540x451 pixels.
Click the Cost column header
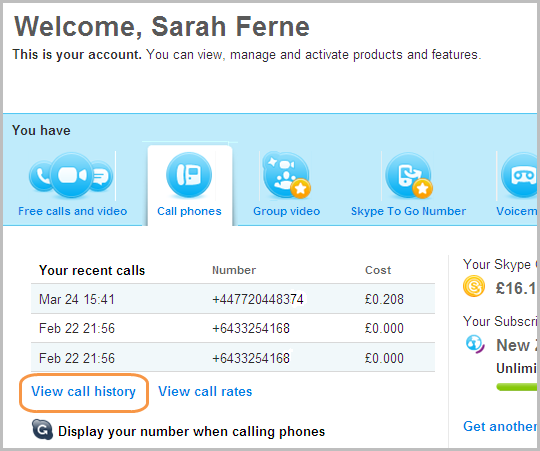pos(378,270)
